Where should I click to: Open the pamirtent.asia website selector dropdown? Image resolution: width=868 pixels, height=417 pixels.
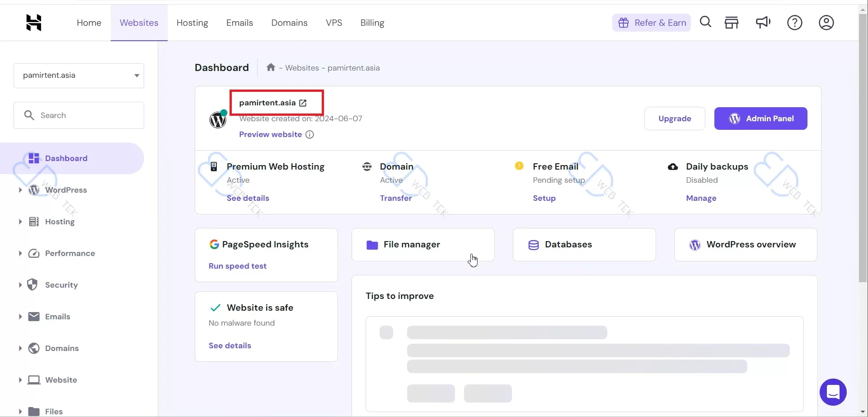79,76
